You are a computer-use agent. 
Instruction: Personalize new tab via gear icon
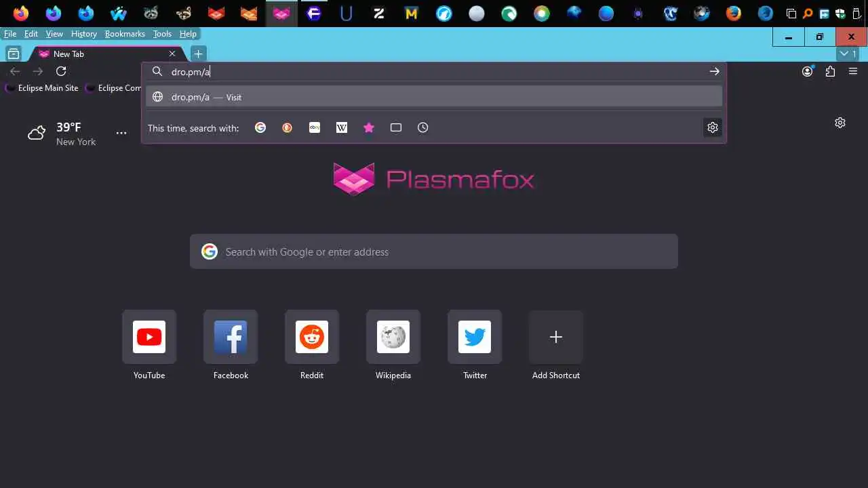point(840,123)
